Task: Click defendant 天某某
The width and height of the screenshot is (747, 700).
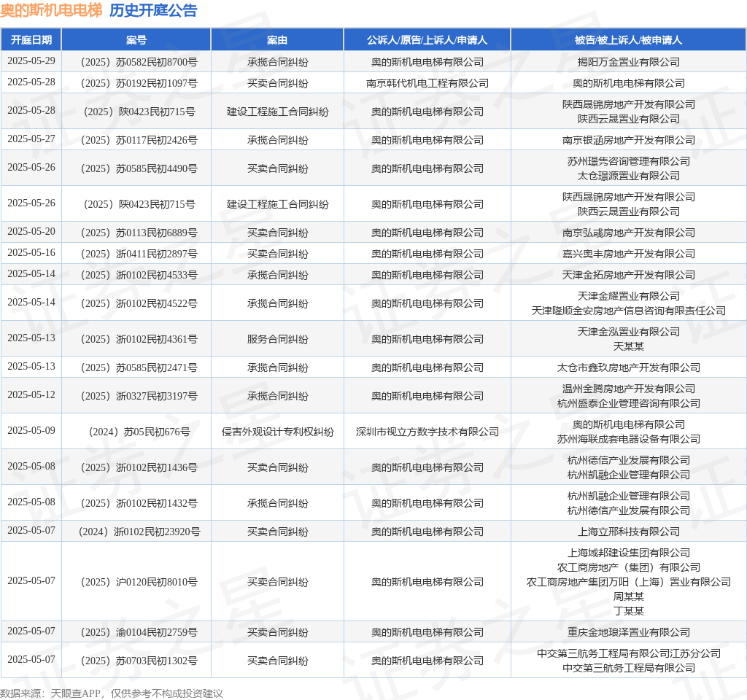Action: click(628, 346)
